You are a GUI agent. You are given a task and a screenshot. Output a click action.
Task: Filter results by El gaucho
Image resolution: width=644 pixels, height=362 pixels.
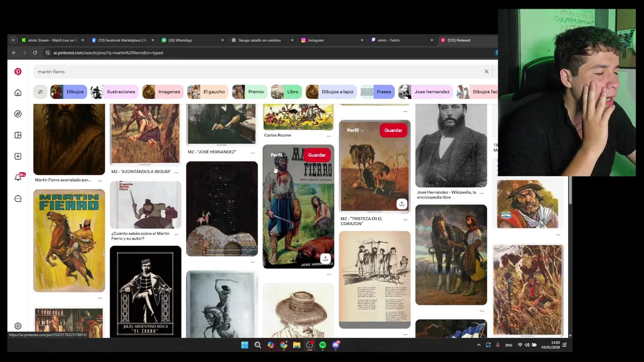click(x=207, y=92)
